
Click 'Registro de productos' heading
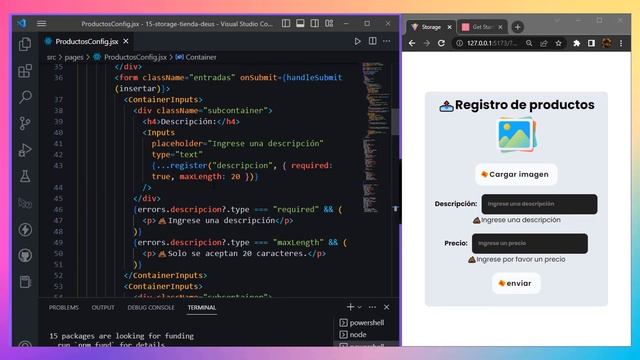coord(524,105)
